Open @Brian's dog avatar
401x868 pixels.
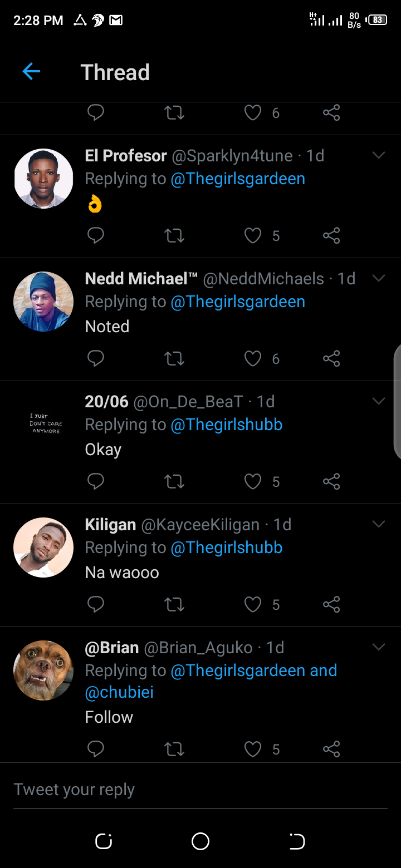[x=43, y=670]
